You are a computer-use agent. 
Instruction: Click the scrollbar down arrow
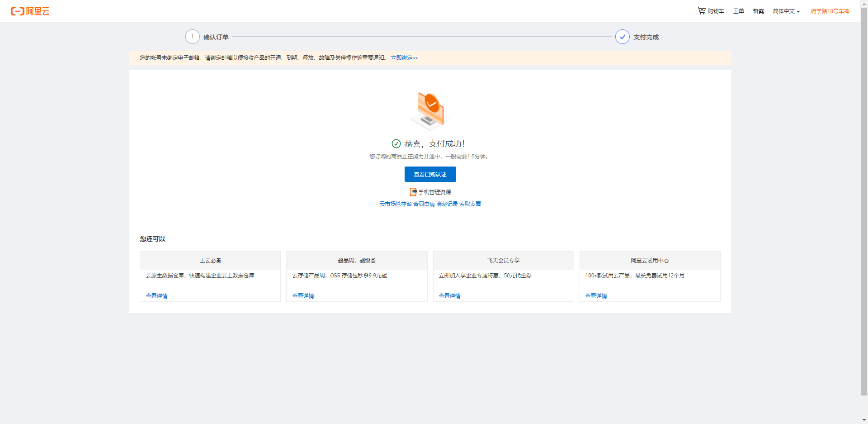tap(864, 420)
